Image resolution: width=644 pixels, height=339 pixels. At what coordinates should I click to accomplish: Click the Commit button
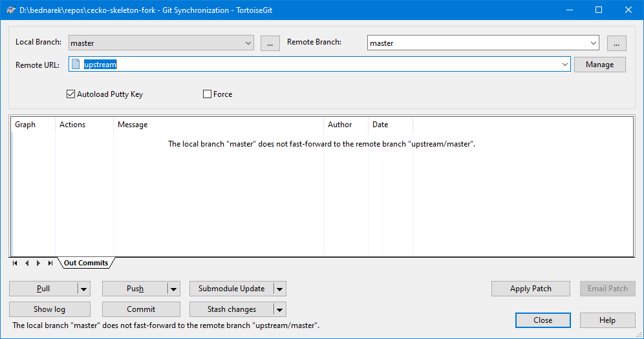click(x=141, y=309)
